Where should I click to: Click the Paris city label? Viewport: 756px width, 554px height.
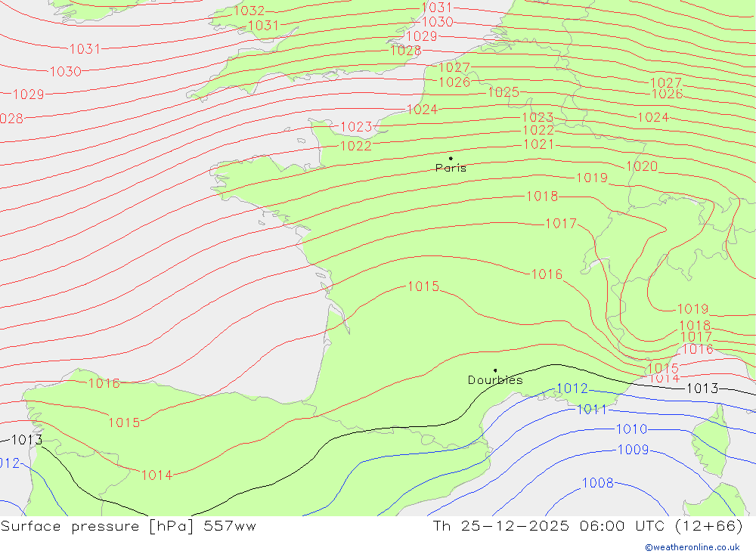(451, 168)
